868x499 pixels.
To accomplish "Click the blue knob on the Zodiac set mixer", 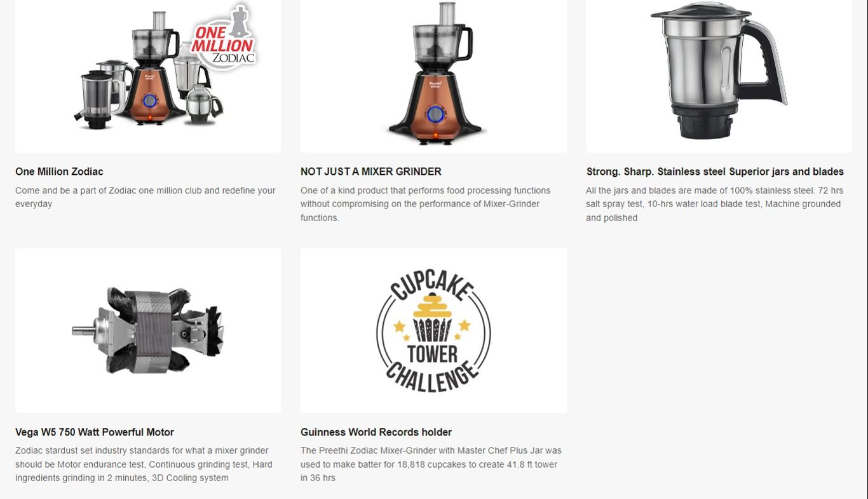I will 150,100.
